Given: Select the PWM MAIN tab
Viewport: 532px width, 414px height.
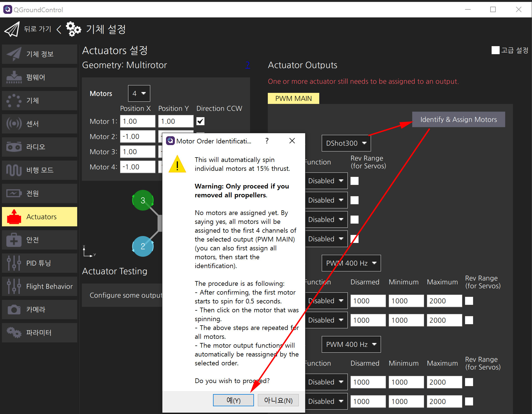Looking at the screenshot, I should (x=293, y=99).
